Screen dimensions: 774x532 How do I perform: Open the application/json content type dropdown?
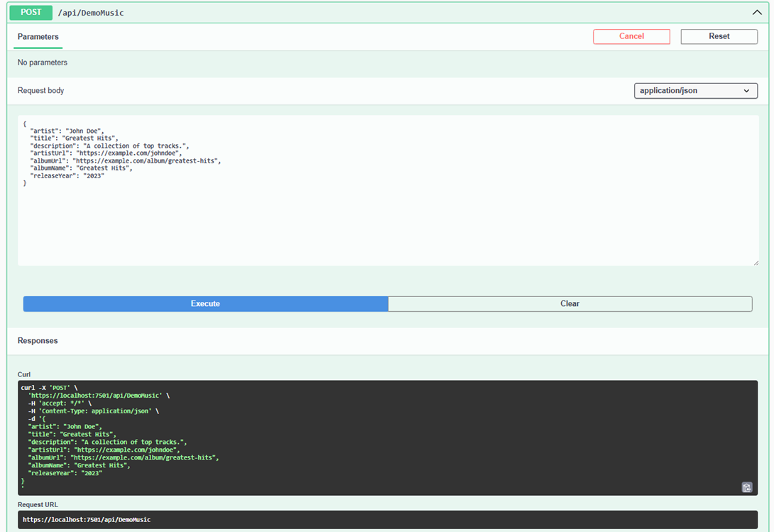tap(695, 91)
